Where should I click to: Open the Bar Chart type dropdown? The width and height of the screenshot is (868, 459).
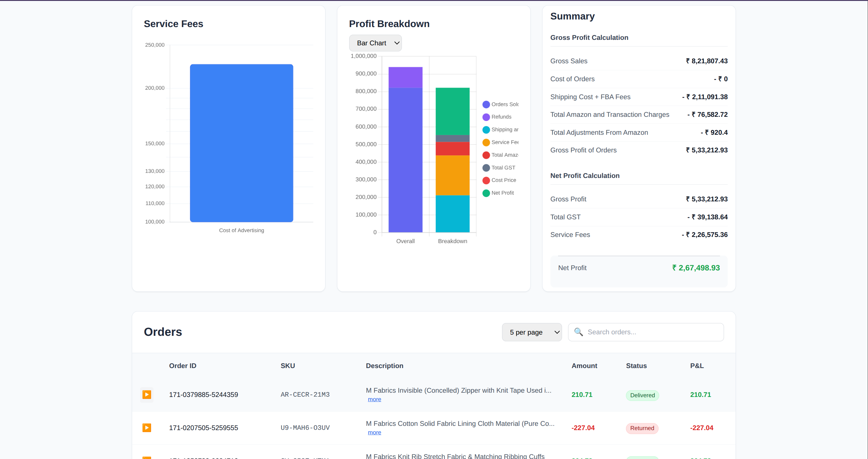pyautogui.click(x=375, y=43)
